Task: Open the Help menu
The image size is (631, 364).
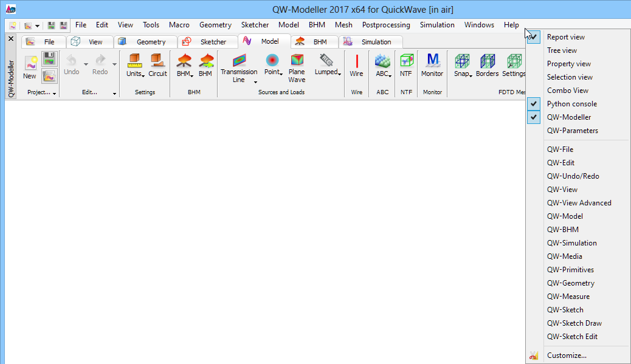Action: [511, 25]
